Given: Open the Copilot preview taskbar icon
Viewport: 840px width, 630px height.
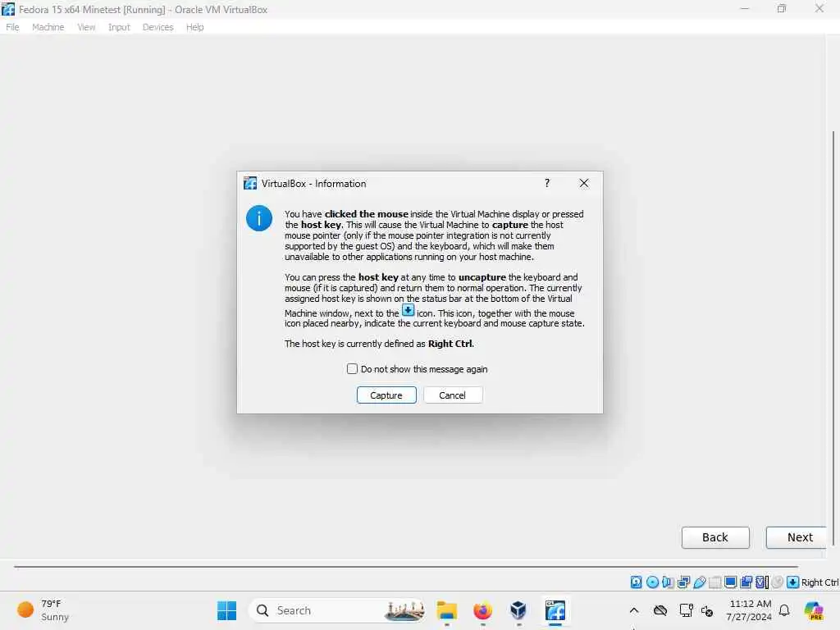Looking at the screenshot, I should [814, 610].
